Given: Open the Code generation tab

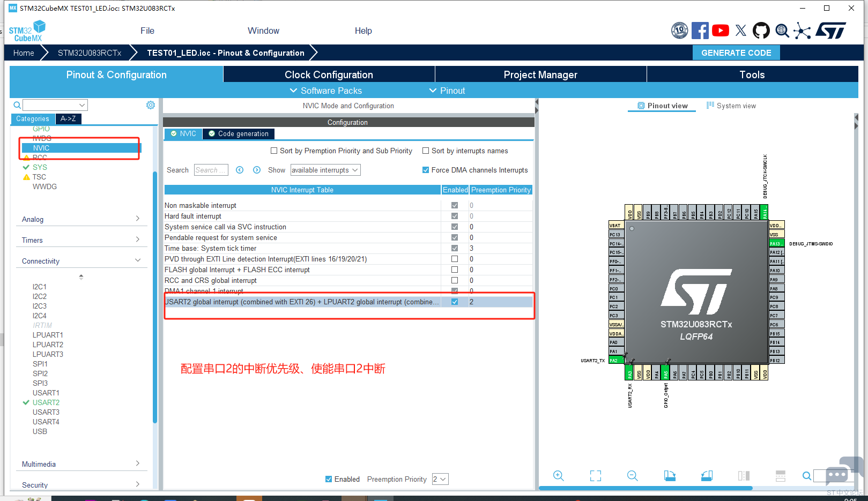Looking at the screenshot, I should pyautogui.click(x=239, y=133).
